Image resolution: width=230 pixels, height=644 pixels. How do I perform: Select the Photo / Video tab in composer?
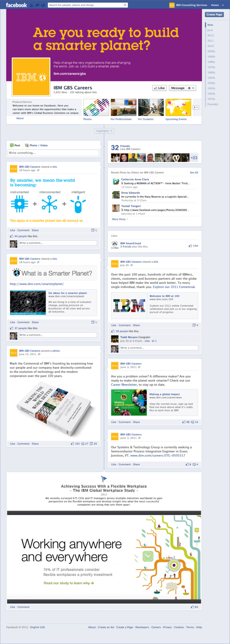[x=36, y=145]
